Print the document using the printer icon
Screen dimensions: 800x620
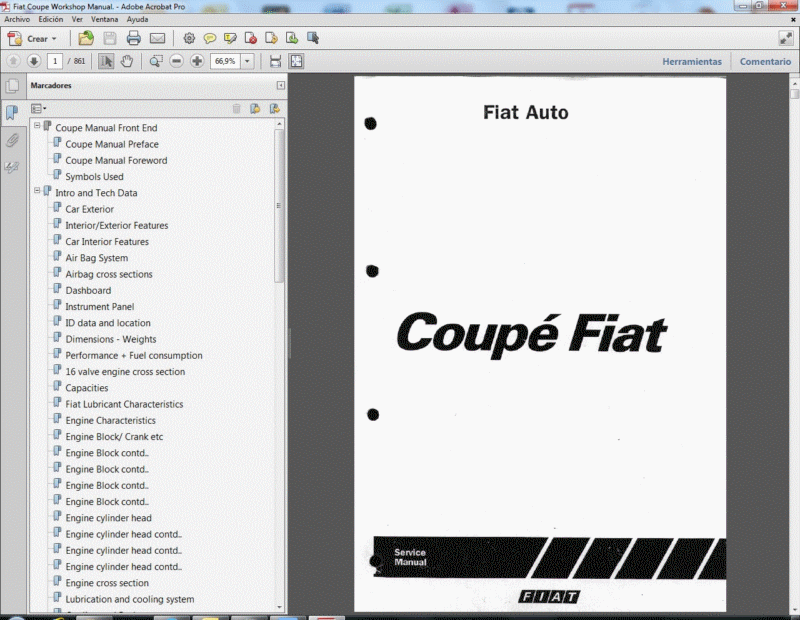point(134,38)
